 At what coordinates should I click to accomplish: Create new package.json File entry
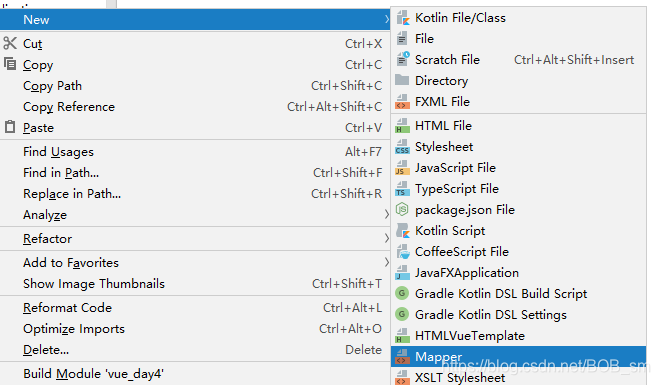[x=519, y=210]
